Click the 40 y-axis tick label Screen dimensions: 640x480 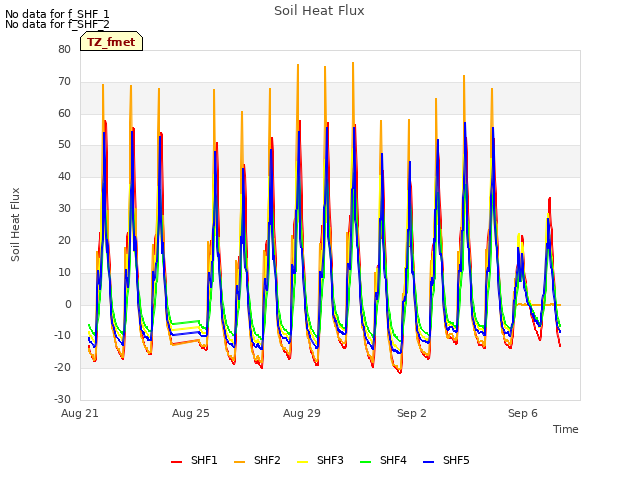point(64,176)
